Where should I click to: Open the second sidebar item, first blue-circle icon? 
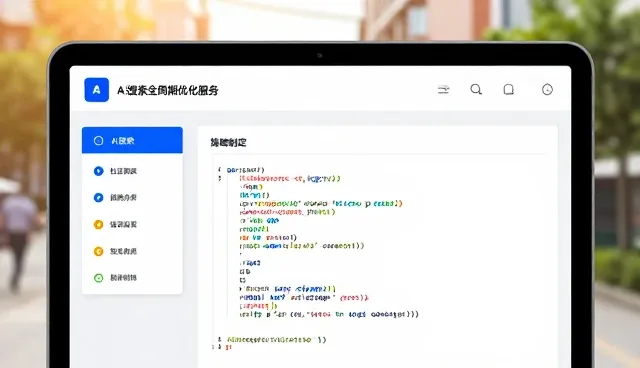pyautogui.click(x=132, y=171)
